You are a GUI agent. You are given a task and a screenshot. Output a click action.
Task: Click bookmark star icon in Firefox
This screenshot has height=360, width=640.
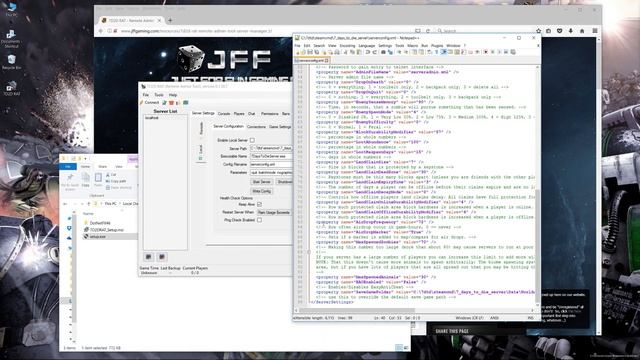(x=538, y=31)
